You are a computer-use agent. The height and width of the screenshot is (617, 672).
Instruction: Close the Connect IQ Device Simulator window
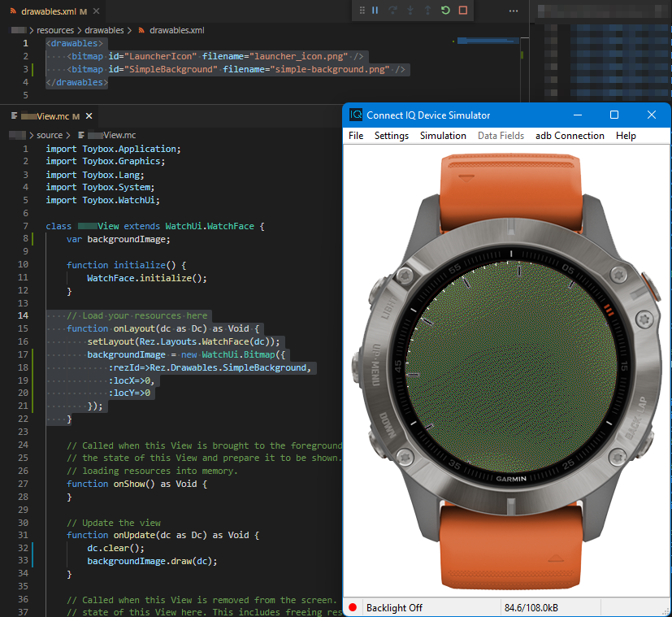[652, 115]
